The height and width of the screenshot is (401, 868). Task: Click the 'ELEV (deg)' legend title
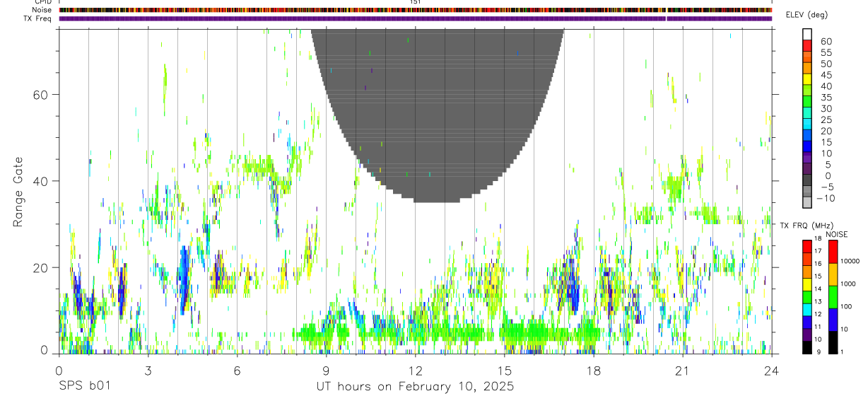pyautogui.click(x=807, y=15)
